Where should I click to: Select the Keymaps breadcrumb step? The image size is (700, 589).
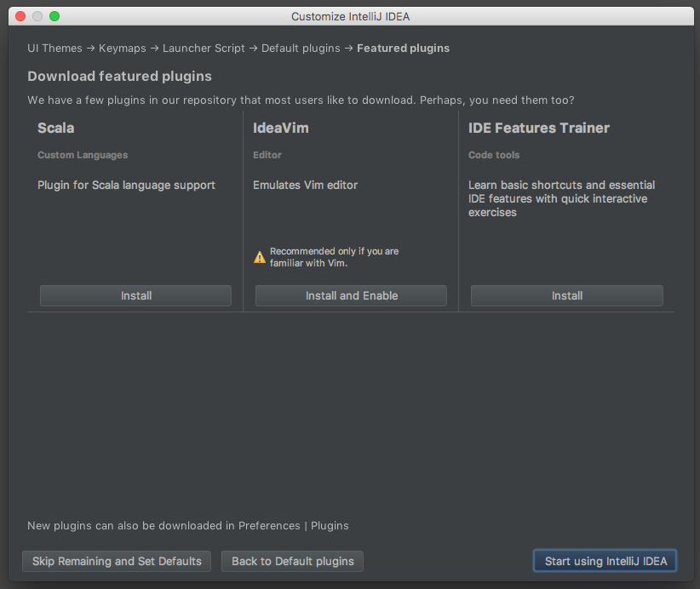pos(123,49)
